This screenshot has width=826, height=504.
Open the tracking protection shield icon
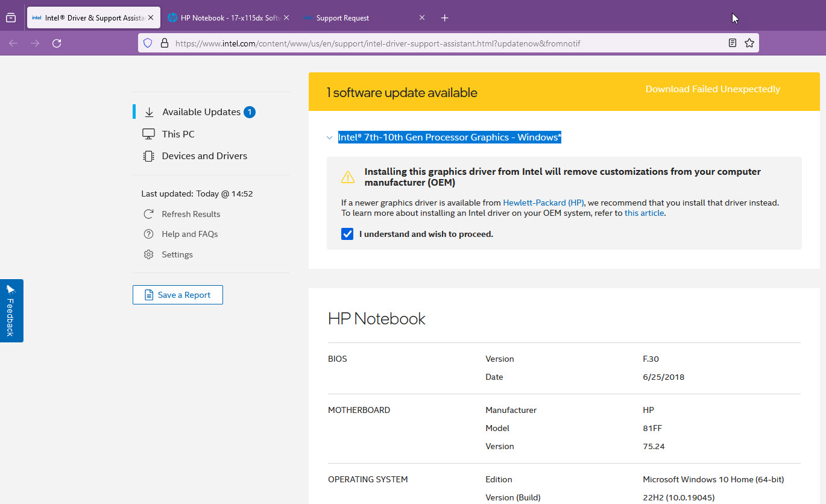tap(148, 43)
